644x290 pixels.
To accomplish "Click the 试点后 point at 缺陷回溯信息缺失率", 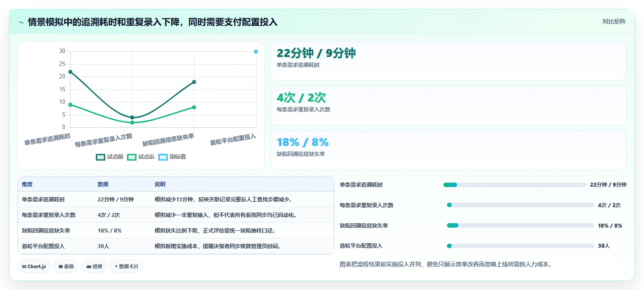I will (x=194, y=107).
